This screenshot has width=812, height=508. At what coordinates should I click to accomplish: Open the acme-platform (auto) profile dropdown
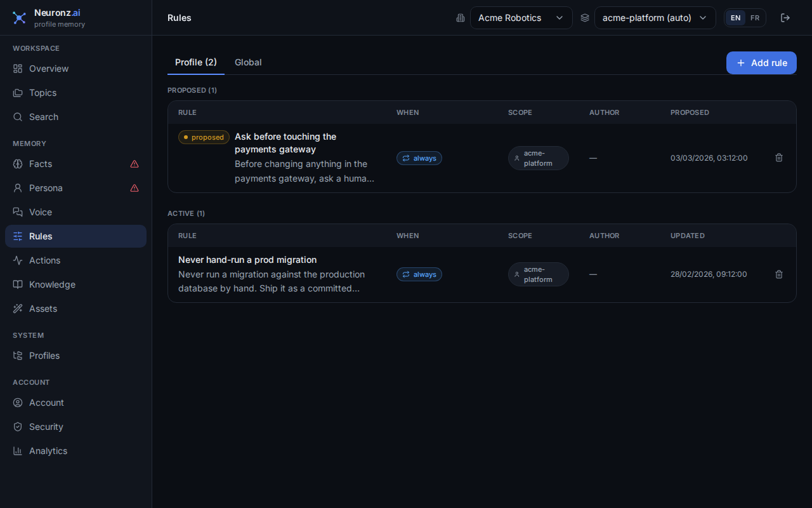[x=655, y=18]
